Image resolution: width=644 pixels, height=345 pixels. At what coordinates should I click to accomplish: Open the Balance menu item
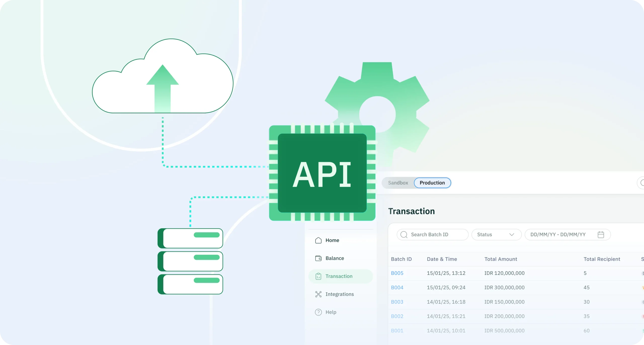pyautogui.click(x=340, y=258)
